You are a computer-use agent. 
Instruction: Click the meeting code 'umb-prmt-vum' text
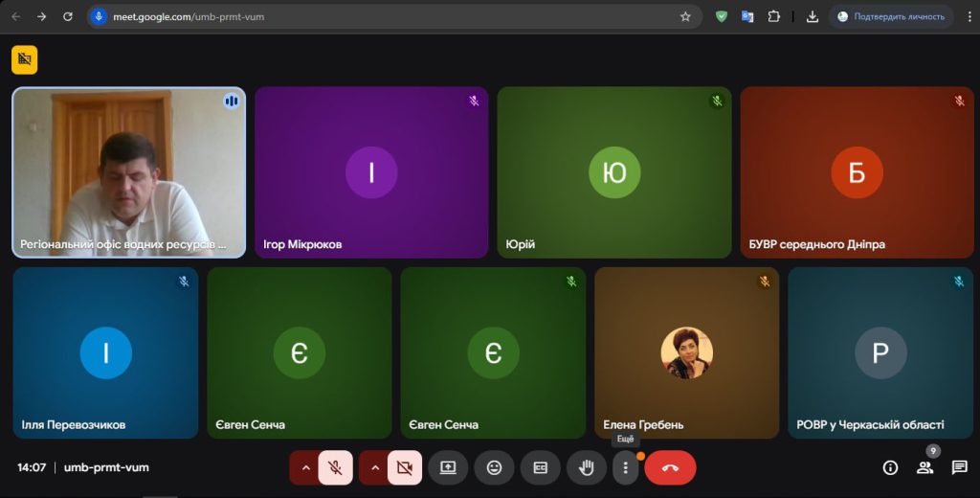click(x=106, y=467)
